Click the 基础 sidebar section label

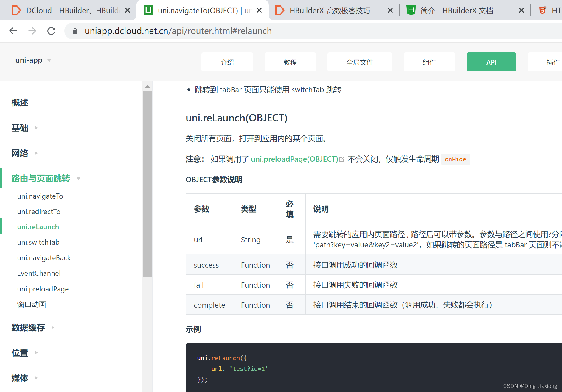click(20, 128)
